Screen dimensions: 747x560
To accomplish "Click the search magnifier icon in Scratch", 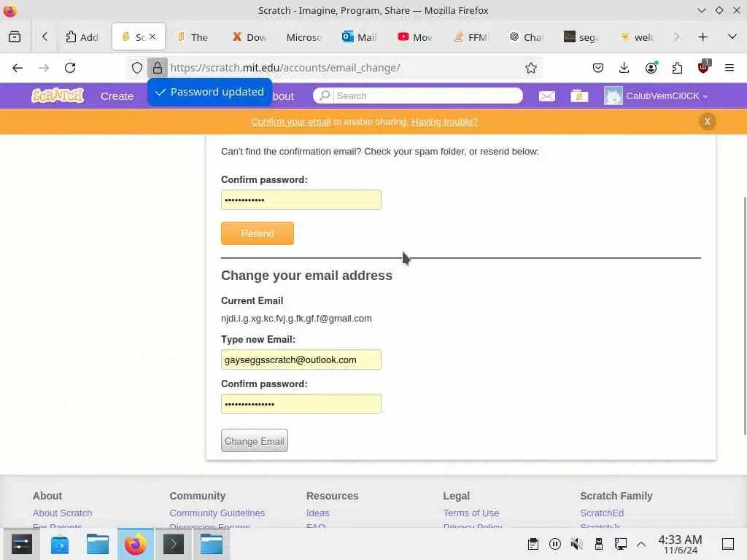I will 324,96.
